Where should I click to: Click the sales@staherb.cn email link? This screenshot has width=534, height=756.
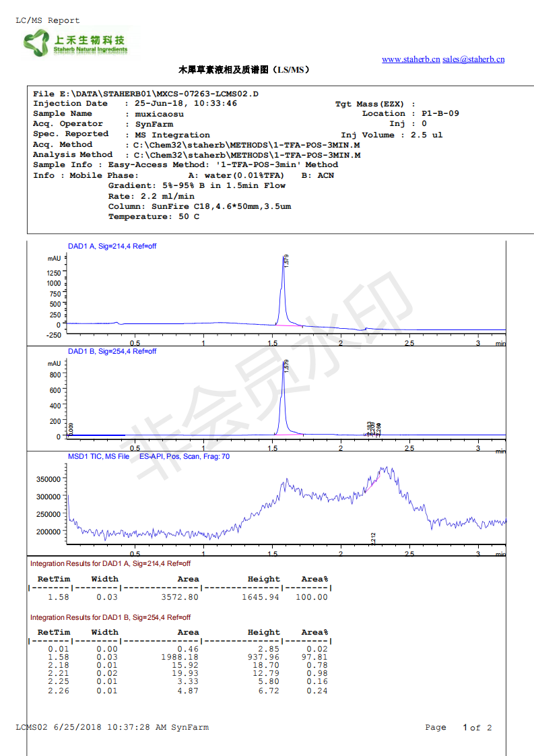tap(473, 59)
